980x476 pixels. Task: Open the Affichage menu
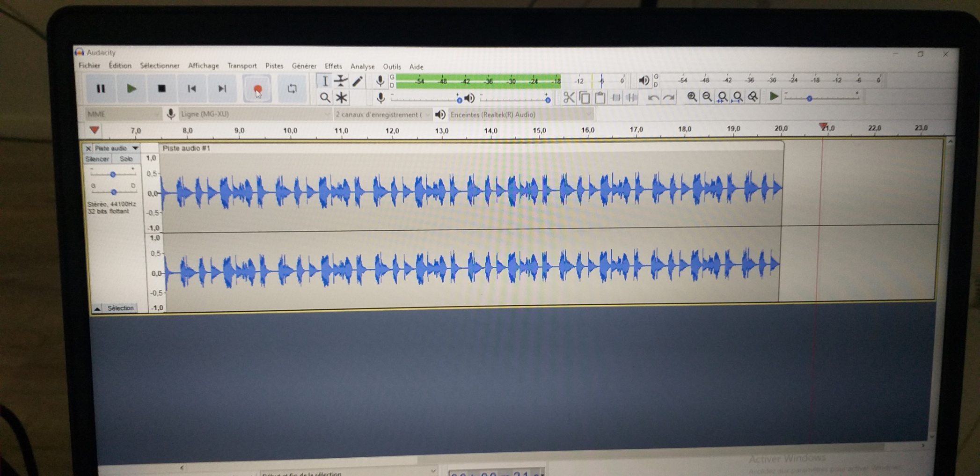203,66
